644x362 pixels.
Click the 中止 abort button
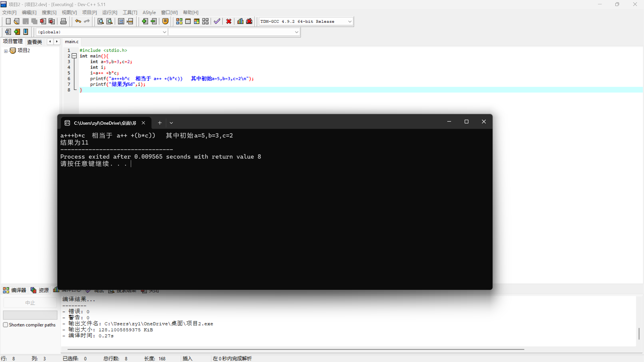(x=30, y=303)
